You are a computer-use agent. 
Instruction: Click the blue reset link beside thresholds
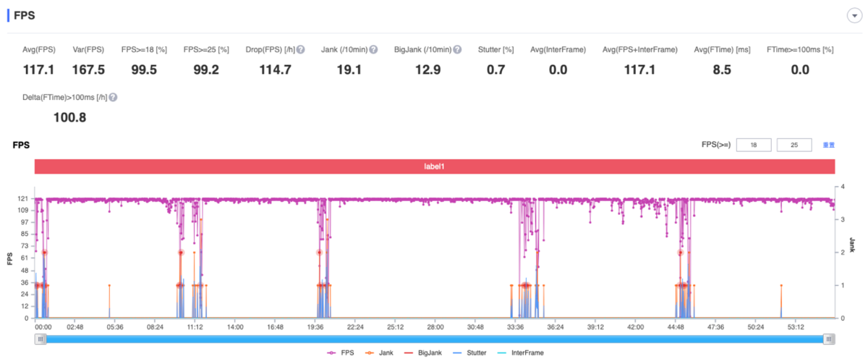click(829, 145)
